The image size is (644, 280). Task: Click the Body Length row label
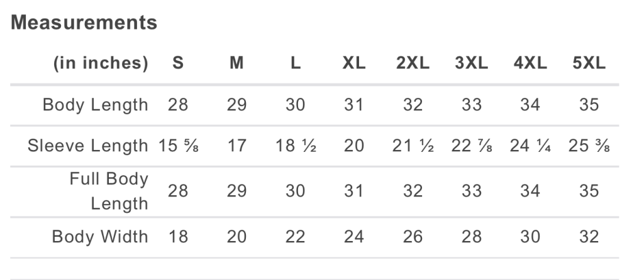[x=95, y=104]
